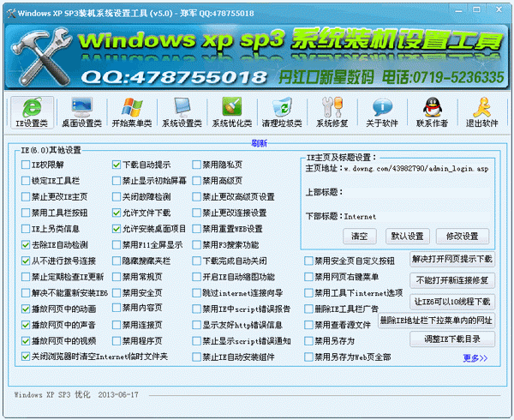The width and height of the screenshot is (514, 420).
Task: Uncheck 允许安装桌面项目 checkbox
Action: tap(117, 229)
